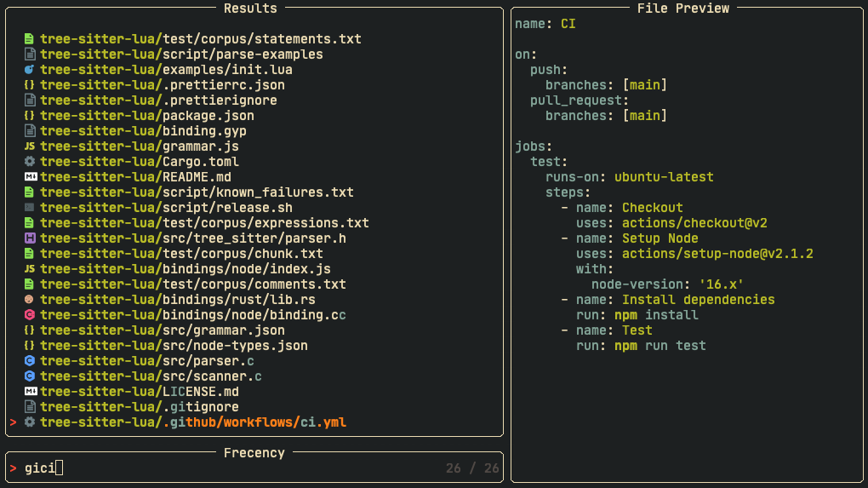Select tree-sitter-lua/grammar.js result
Screen dimensions: 868x488
[x=140, y=146]
